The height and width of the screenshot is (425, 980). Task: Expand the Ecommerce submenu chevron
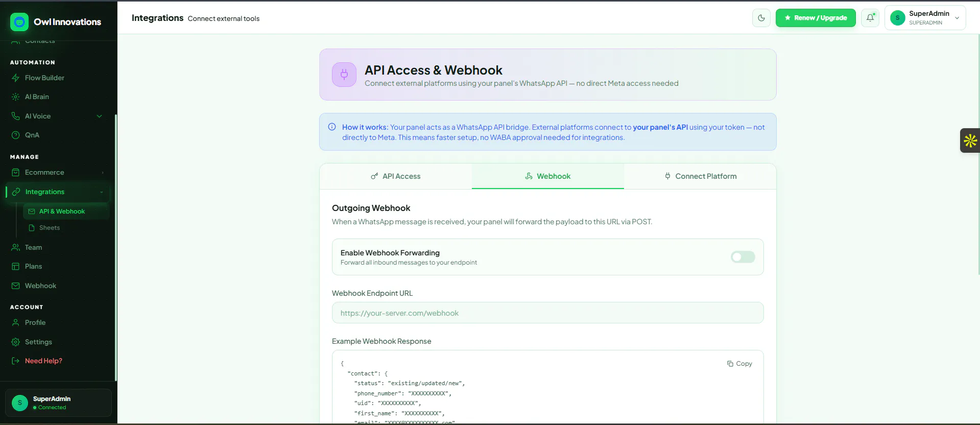click(x=103, y=173)
